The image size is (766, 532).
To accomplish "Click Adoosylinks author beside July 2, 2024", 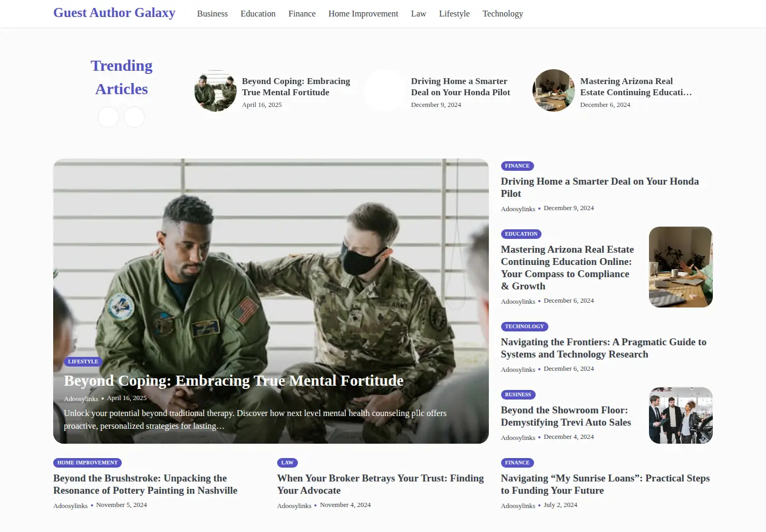I will 518,506.
